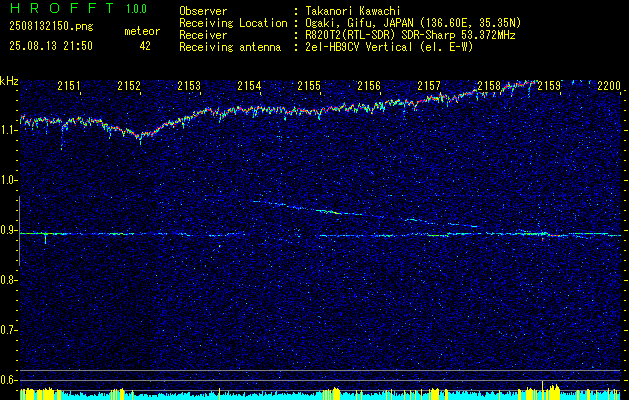Screen dimensions: 629x400
Task: Click the 2153 time marker
Action: (189, 85)
